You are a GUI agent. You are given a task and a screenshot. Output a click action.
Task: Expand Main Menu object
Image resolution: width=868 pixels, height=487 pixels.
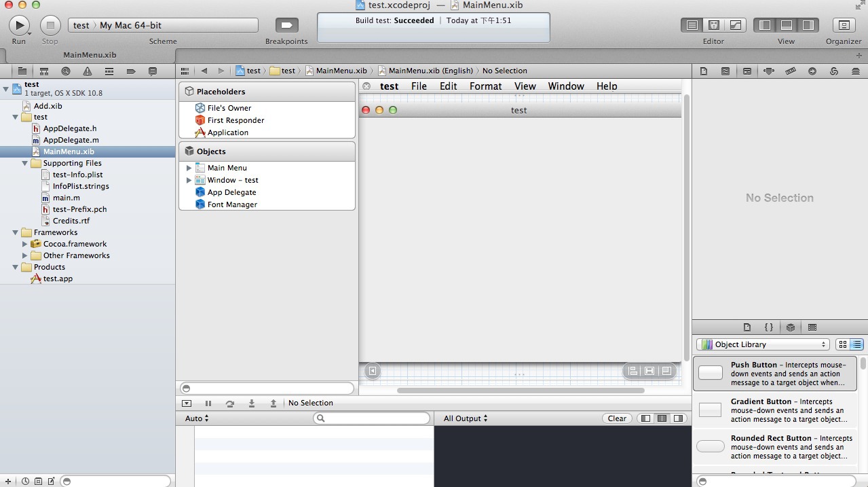pos(189,168)
